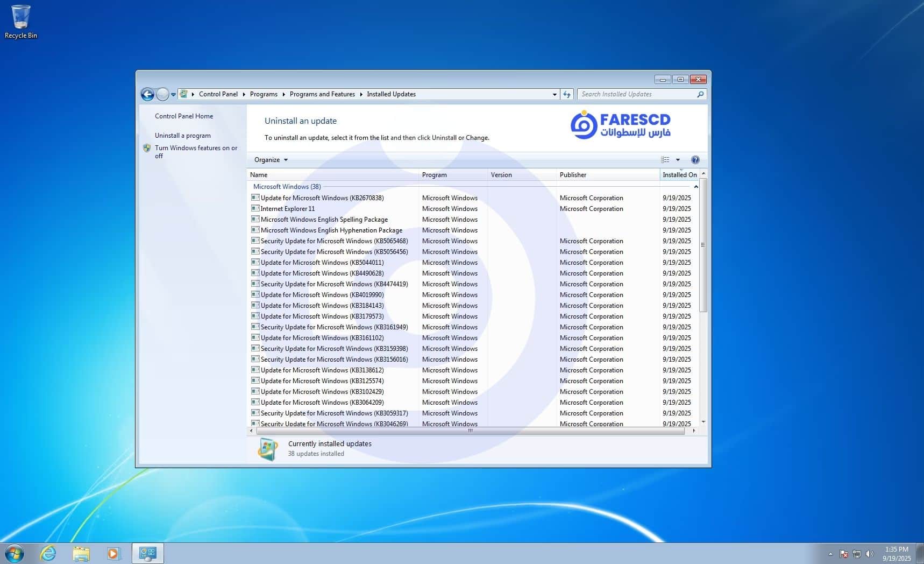924x564 pixels.
Task: Click Programs and Features breadcrumb
Action: point(322,94)
